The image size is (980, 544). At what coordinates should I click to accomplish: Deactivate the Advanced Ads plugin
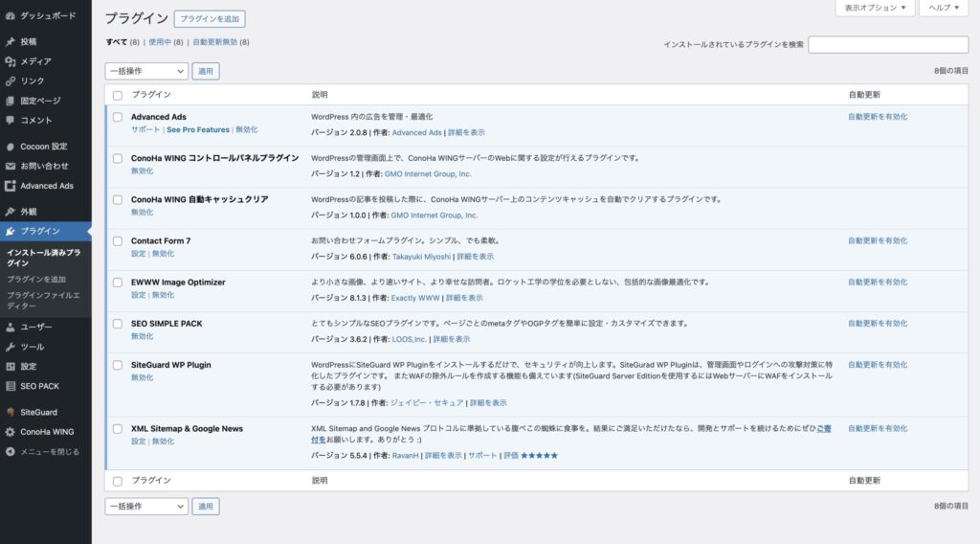coord(246,129)
